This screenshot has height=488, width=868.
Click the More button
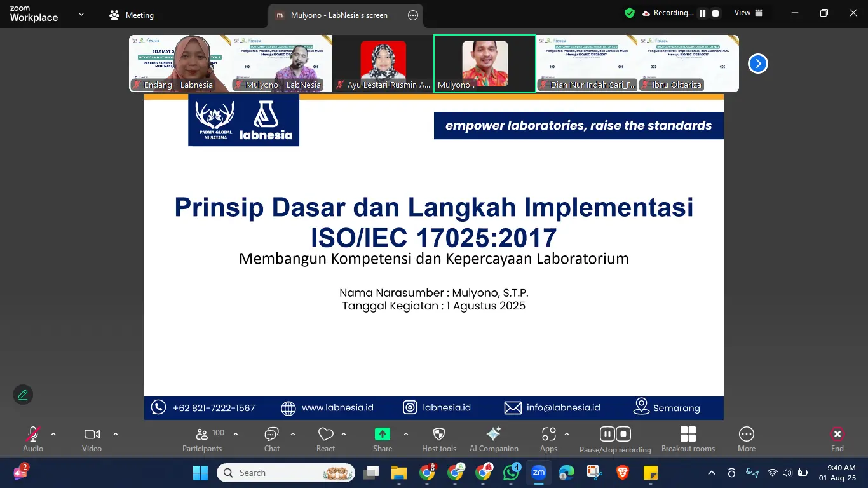pyautogui.click(x=746, y=438)
